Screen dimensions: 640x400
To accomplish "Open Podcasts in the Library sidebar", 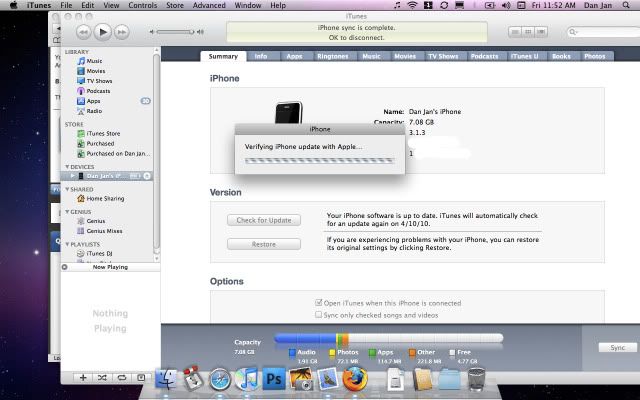I will tap(98, 91).
